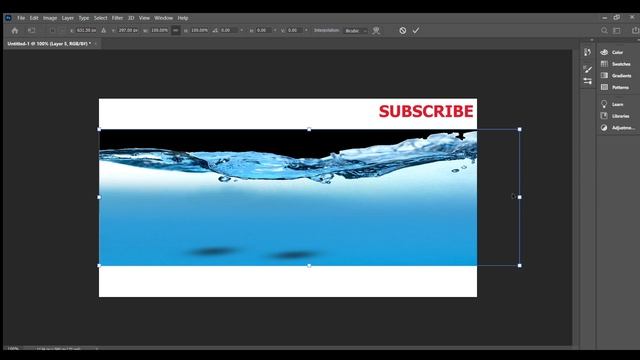Click the top-middle transform handle
Image resolution: width=640 pixels, height=360 pixels.
309,129
